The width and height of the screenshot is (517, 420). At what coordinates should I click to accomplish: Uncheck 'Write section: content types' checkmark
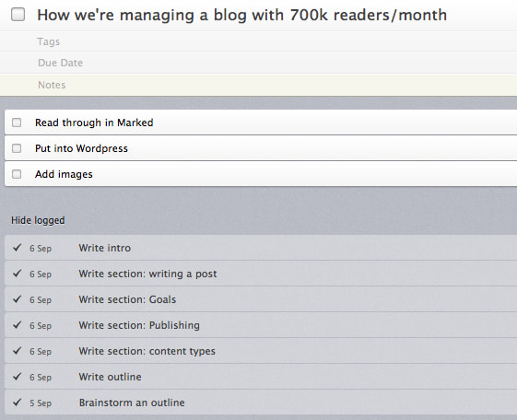point(18,351)
